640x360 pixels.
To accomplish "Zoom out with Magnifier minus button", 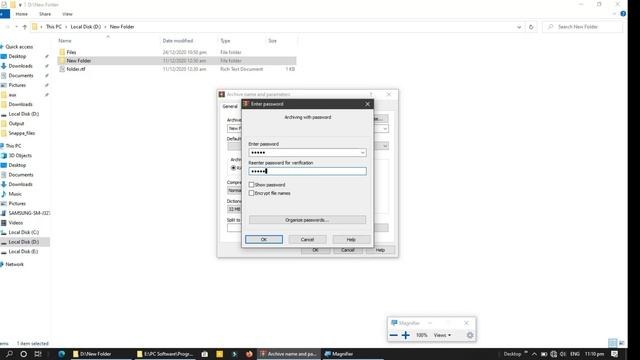I will click(x=393, y=335).
